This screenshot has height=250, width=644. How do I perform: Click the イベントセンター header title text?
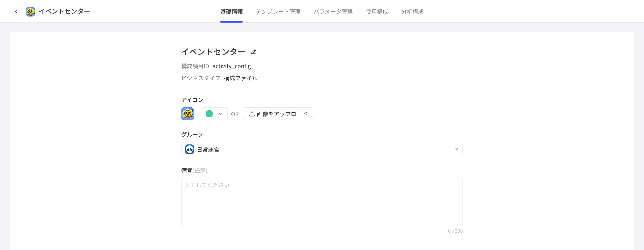(64, 11)
